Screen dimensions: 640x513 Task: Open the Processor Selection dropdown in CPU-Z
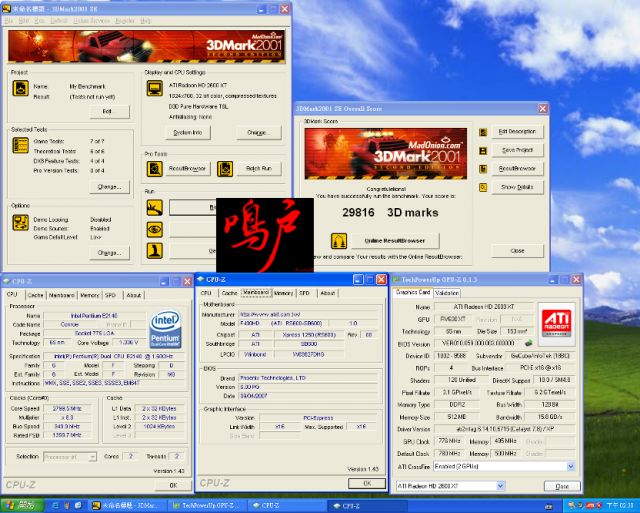point(93,457)
